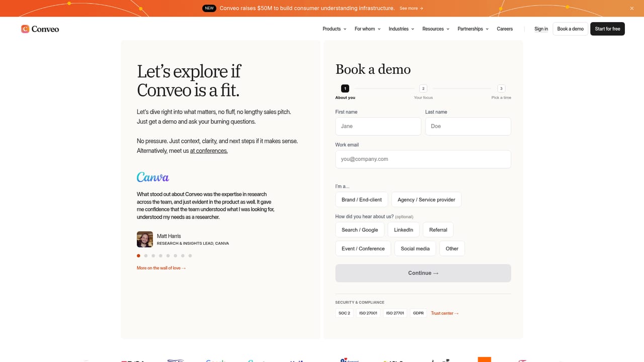The height and width of the screenshot is (362, 644).
Task: Click the ISO 27001 compliance badge
Action: coord(368,313)
